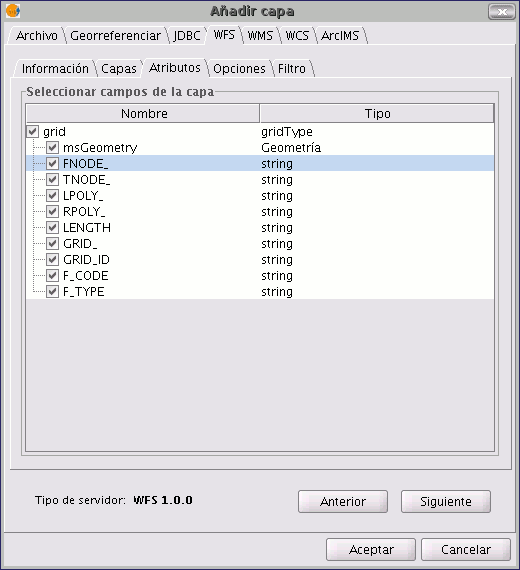Select the LENGTH field row
This screenshot has height=570, width=520.
(260, 227)
